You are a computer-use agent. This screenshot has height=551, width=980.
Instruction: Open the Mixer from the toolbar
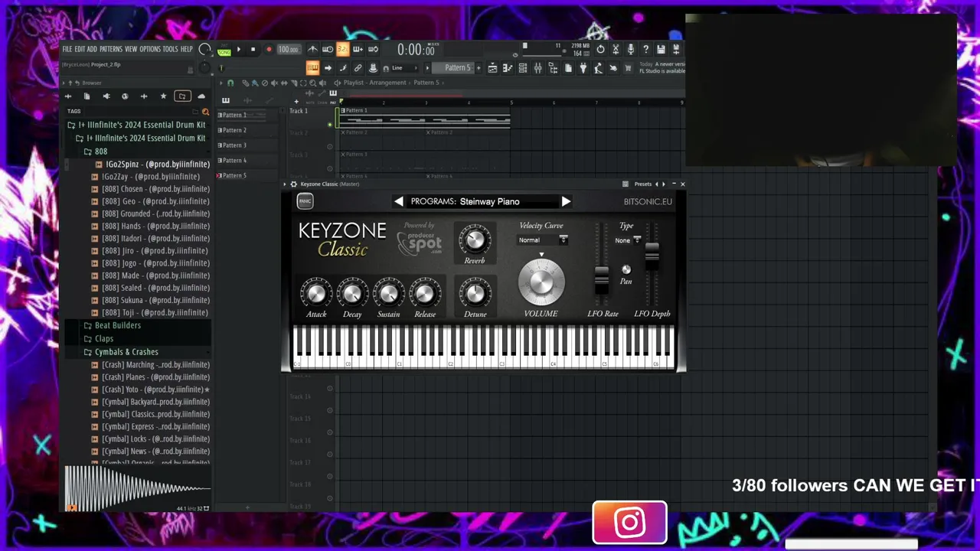537,67
